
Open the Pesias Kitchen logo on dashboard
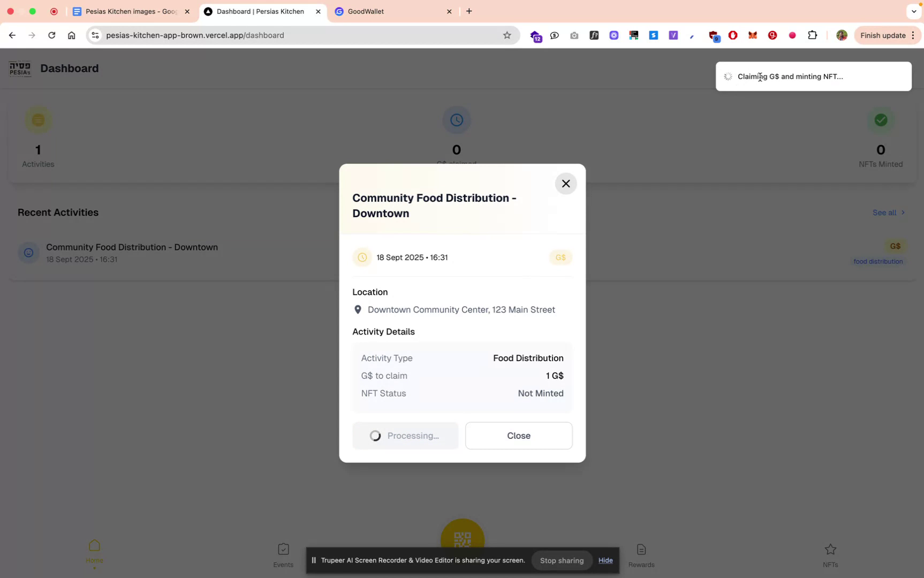tap(20, 69)
